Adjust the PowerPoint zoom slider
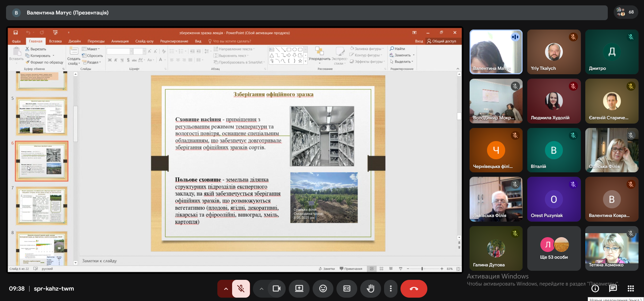Viewport: 644px width, 301px height. pyautogui.click(x=422, y=269)
